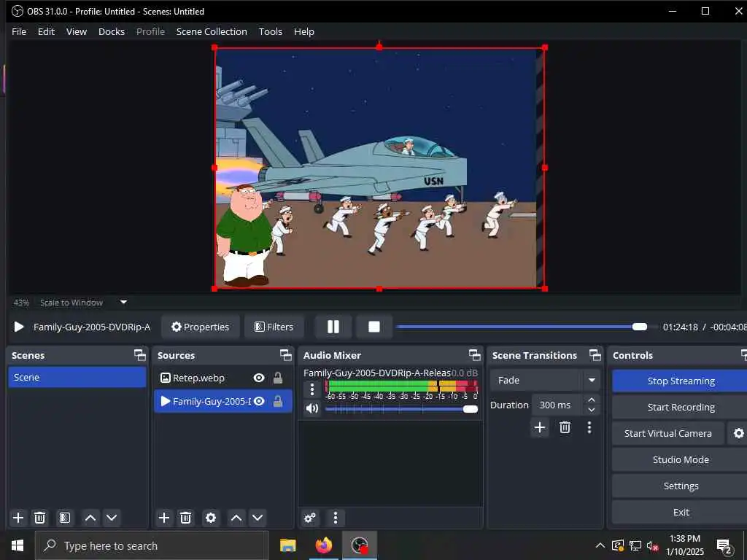Enable Studio Mode
The height and width of the screenshot is (560, 747).
pos(681,459)
